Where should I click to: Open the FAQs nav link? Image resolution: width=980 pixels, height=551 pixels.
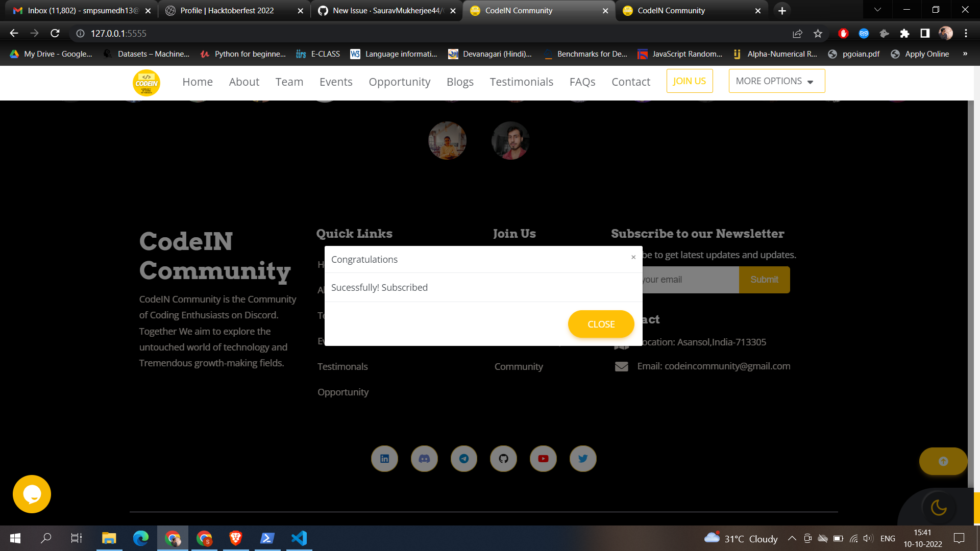point(582,82)
